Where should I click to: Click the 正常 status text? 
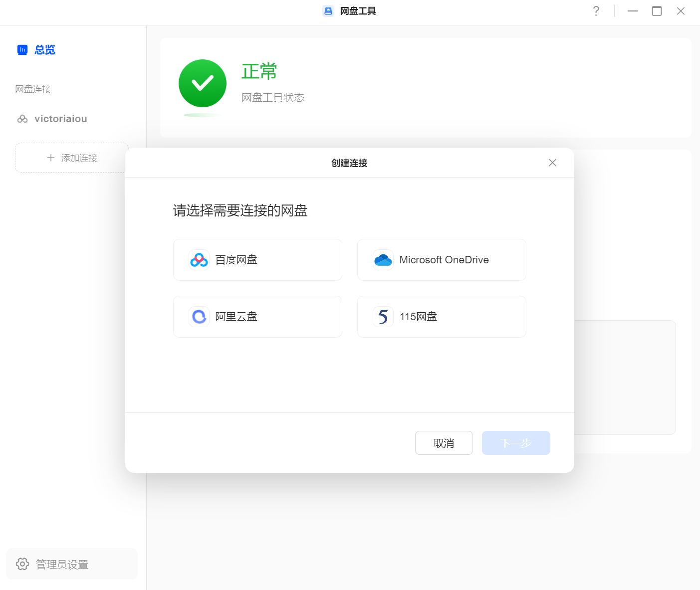click(259, 71)
